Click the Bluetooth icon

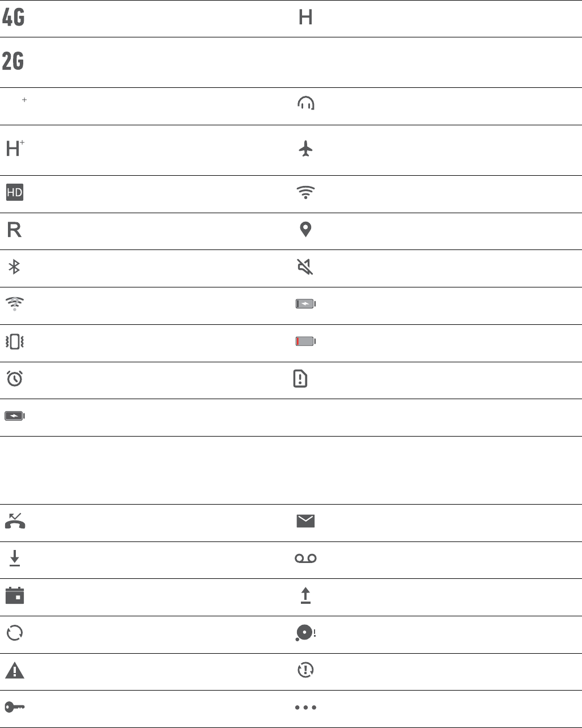(x=14, y=268)
